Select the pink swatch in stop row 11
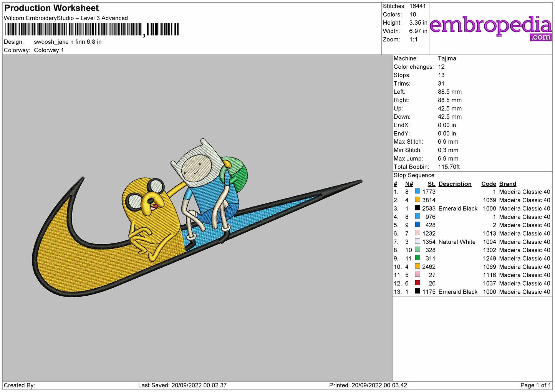 (x=417, y=275)
